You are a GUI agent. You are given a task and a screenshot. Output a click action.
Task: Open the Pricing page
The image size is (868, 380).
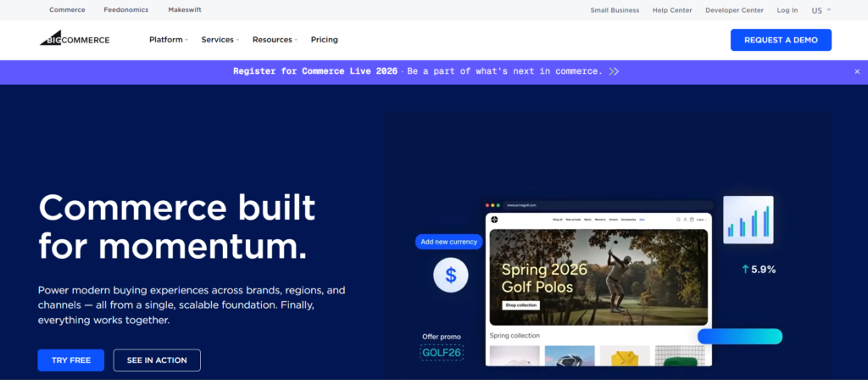point(325,40)
